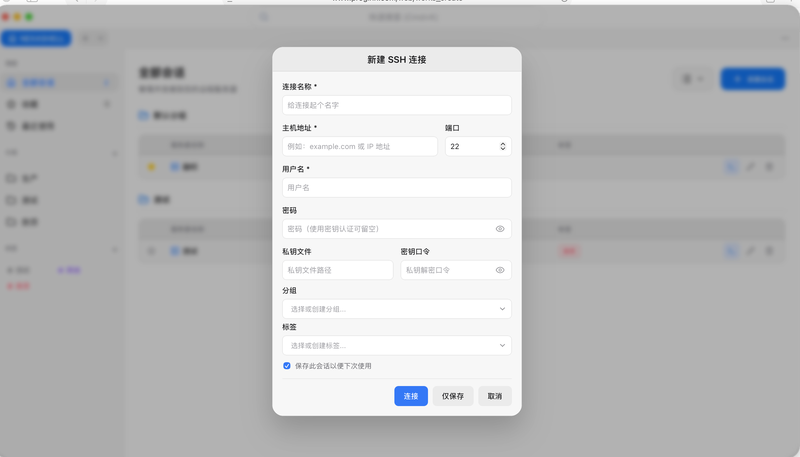Toggle 保存此会话以便下次使用 checkbox

coord(287,366)
